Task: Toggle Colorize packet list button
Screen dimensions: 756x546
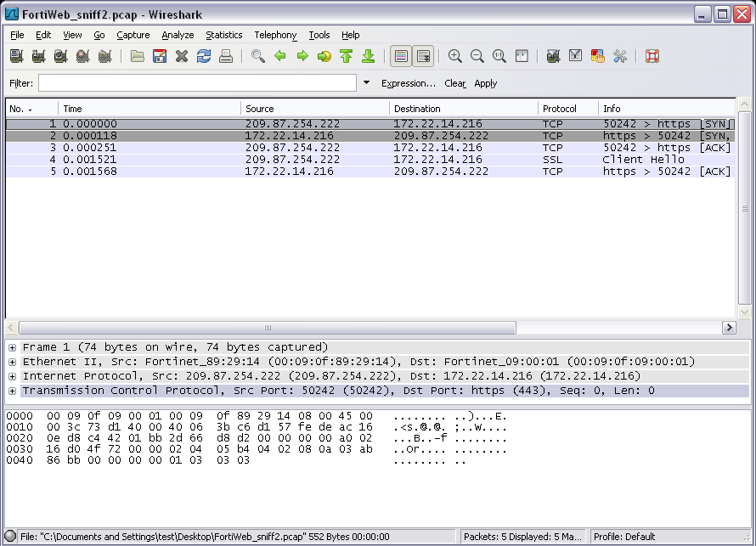Action: pos(401,57)
